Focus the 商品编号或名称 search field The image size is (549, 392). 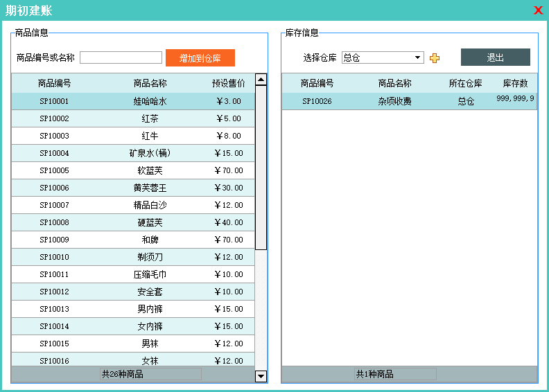pyautogui.click(x=121, y=57)
